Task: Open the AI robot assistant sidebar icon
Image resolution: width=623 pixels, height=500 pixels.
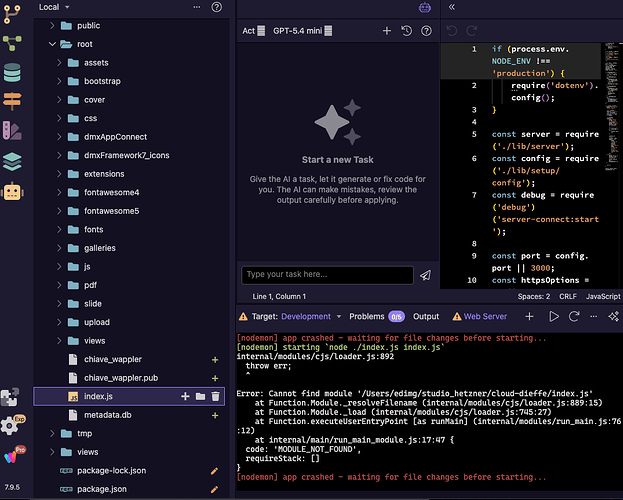Action: [x=12, y=192]
